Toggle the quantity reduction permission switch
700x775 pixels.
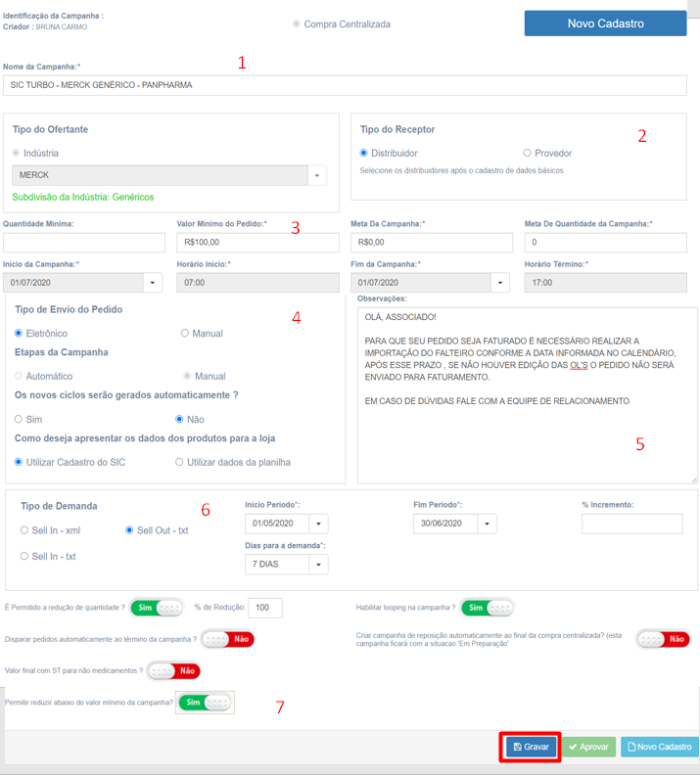157,608
